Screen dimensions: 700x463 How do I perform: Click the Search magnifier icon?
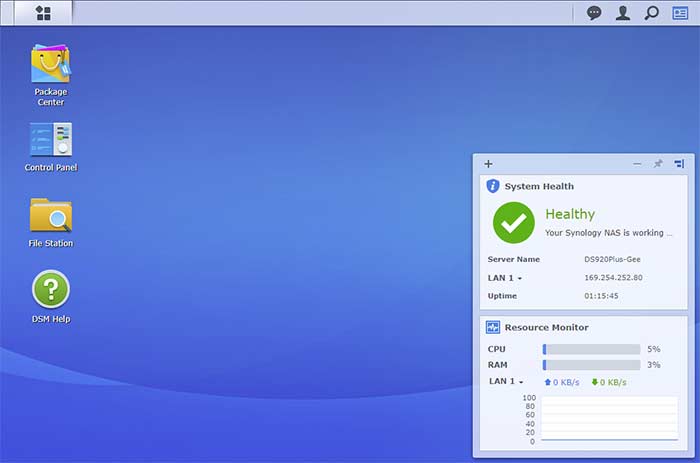pos(651,13)
